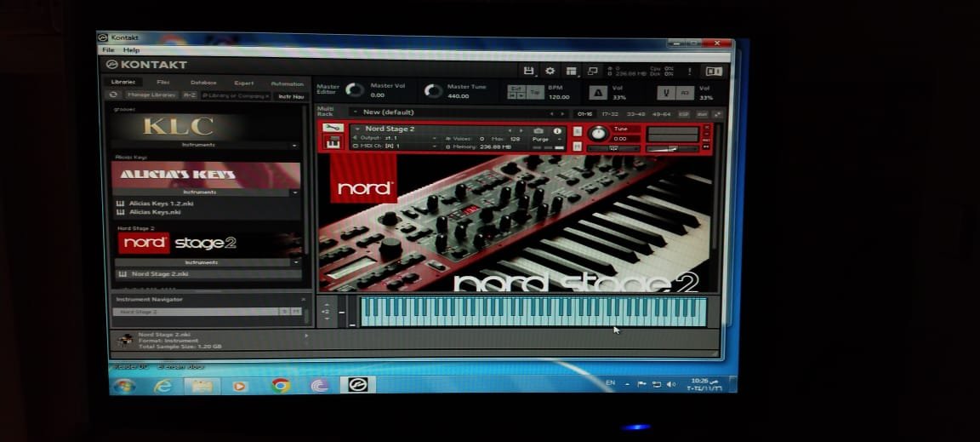Toggle the instrument Mute M button

577,146
